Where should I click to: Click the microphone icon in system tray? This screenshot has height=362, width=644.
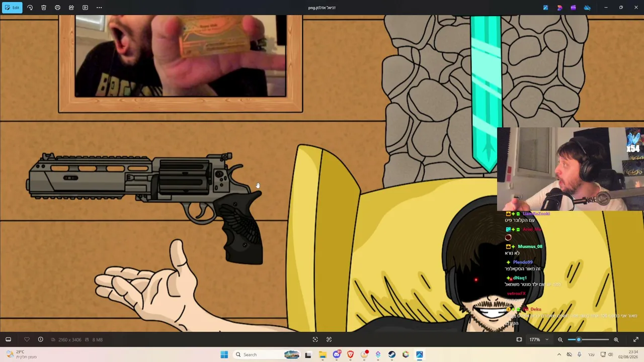(x=579, y=354)
